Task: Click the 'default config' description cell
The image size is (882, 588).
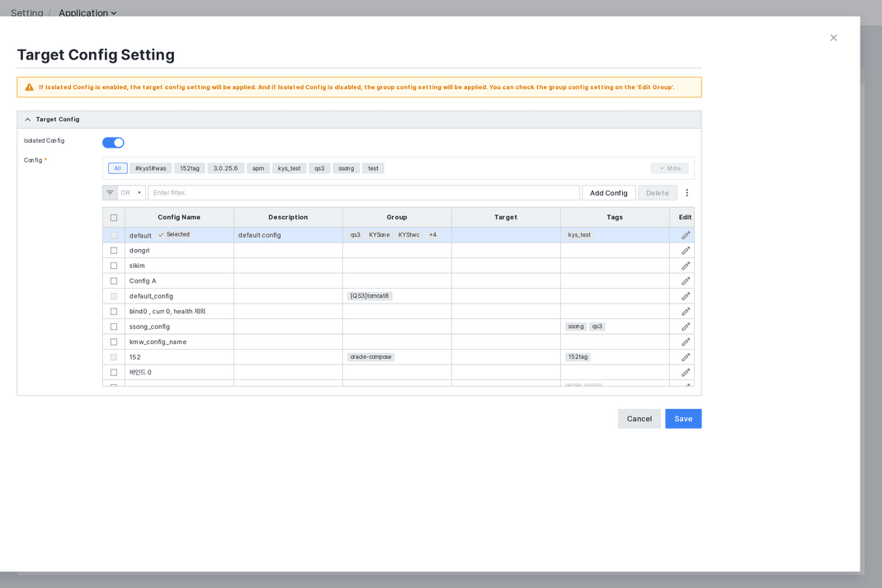Action: (288, 235)
